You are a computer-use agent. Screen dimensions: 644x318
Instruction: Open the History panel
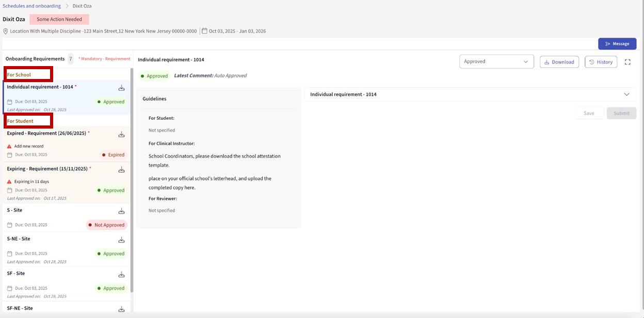(x=601, y=62)
